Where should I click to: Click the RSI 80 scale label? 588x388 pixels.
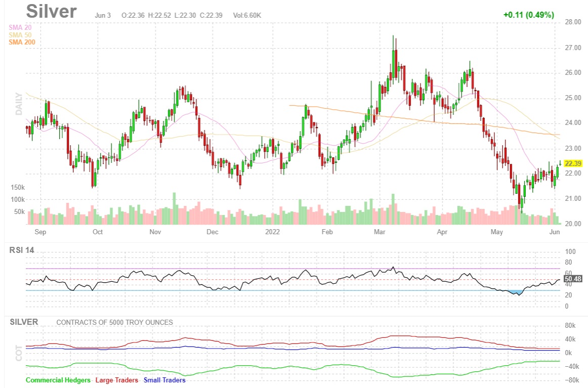[x=568, y=263]
